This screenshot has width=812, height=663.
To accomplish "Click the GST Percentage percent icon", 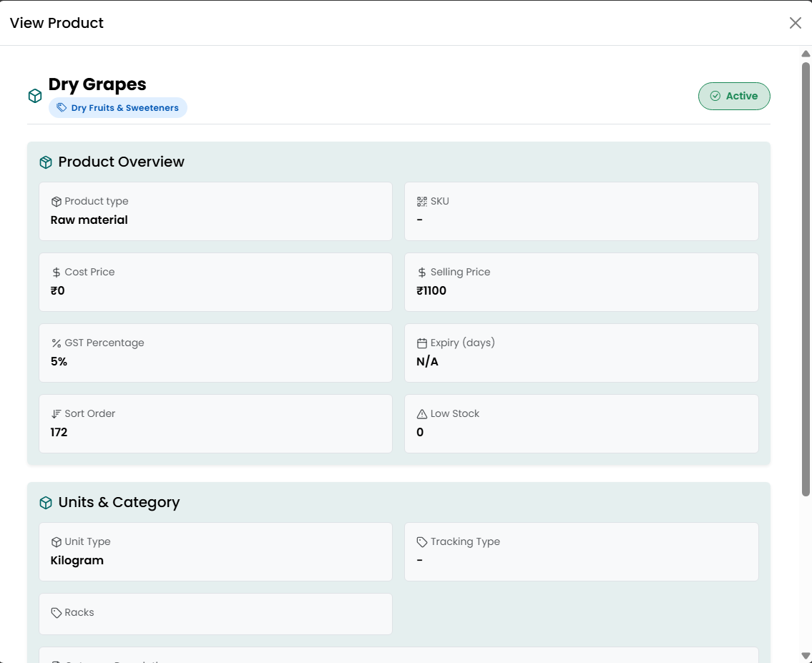I will (x=57, y=343).
